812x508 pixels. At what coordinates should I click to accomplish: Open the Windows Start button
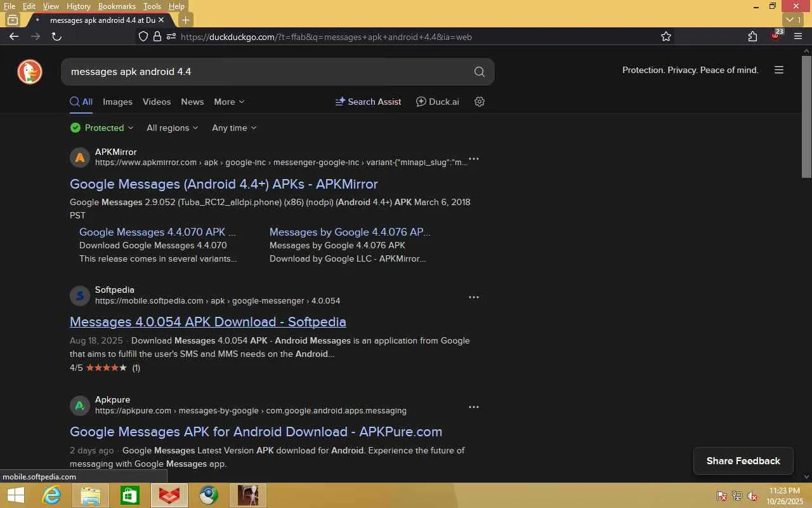tap(15, 495)
